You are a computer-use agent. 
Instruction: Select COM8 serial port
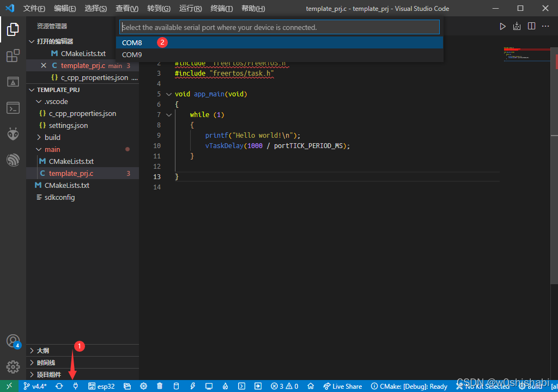(x=280, y=42)
